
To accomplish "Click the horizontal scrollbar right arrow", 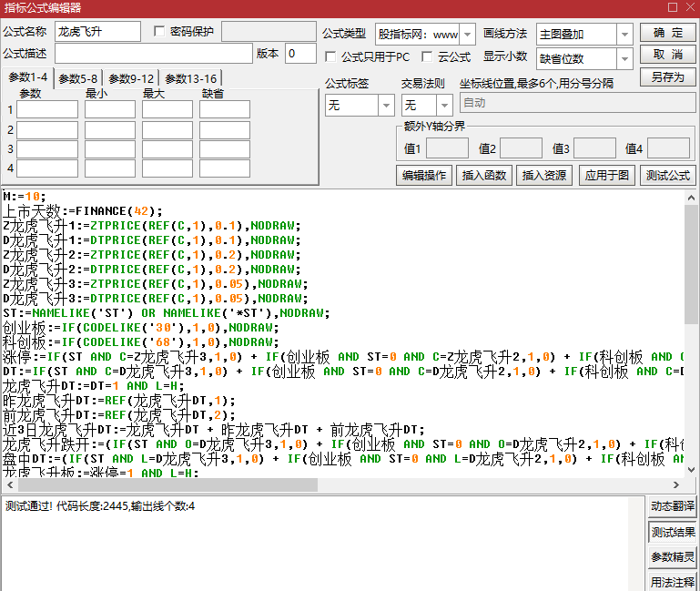I will click(676, 484).
